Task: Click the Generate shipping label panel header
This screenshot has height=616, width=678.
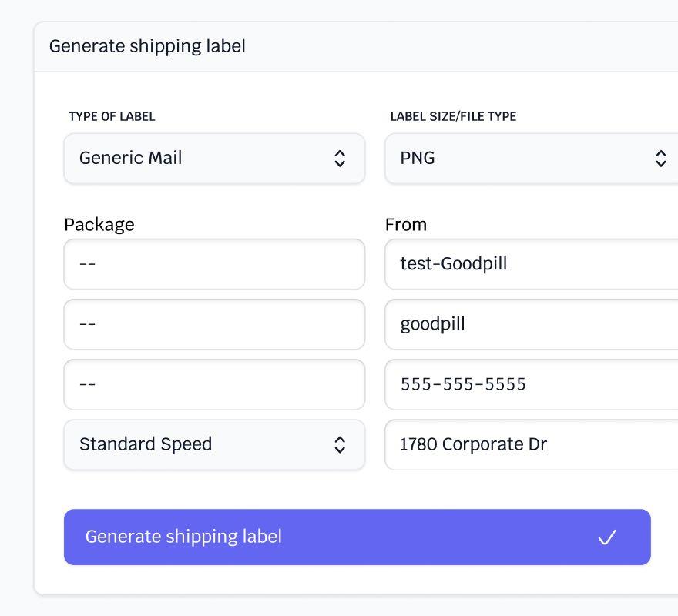Action: point(147,46)
